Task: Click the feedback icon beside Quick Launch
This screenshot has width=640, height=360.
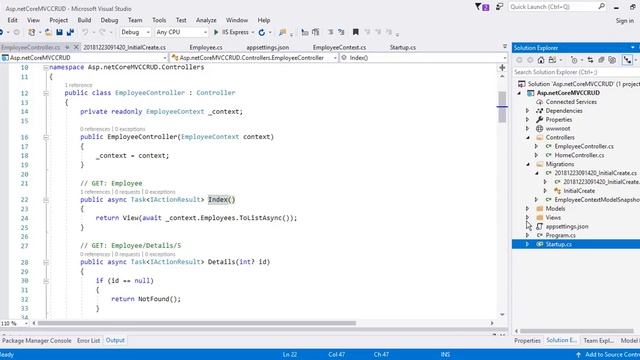Action: (499, 7)
